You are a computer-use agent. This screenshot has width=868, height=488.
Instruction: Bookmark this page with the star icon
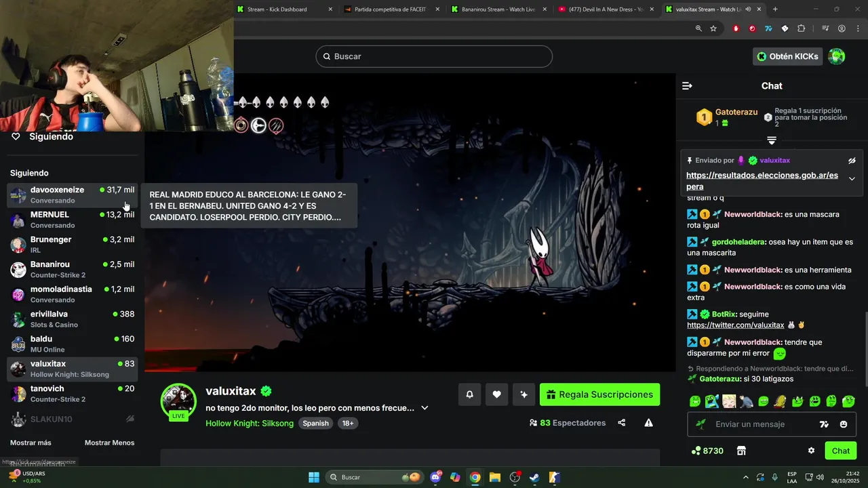point(713,28)
